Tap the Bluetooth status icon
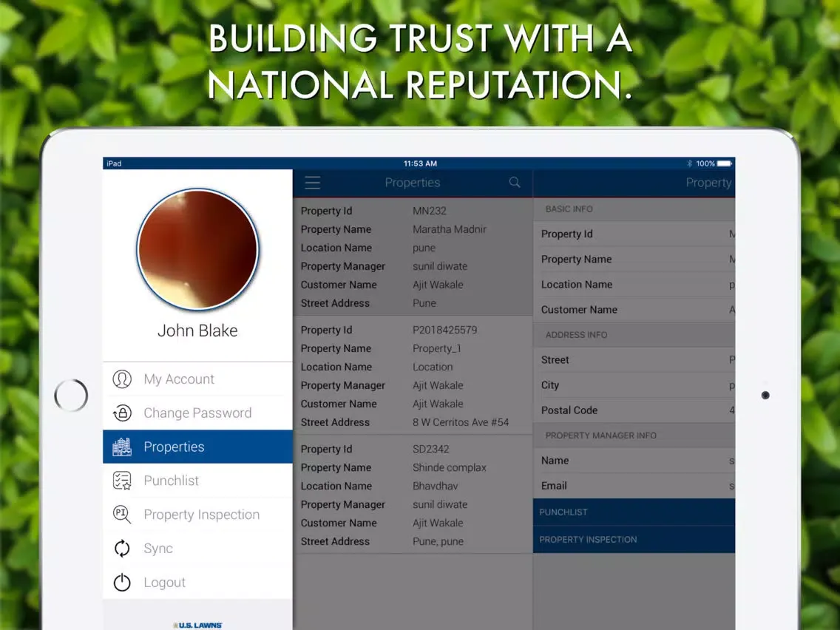Image resolution: width=840 pixels, height=630 pixels. (x=689, y=163)
